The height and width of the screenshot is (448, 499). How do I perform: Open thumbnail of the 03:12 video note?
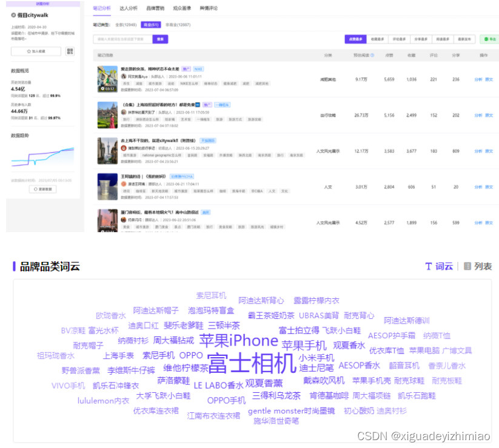click(x=107, y=79)
